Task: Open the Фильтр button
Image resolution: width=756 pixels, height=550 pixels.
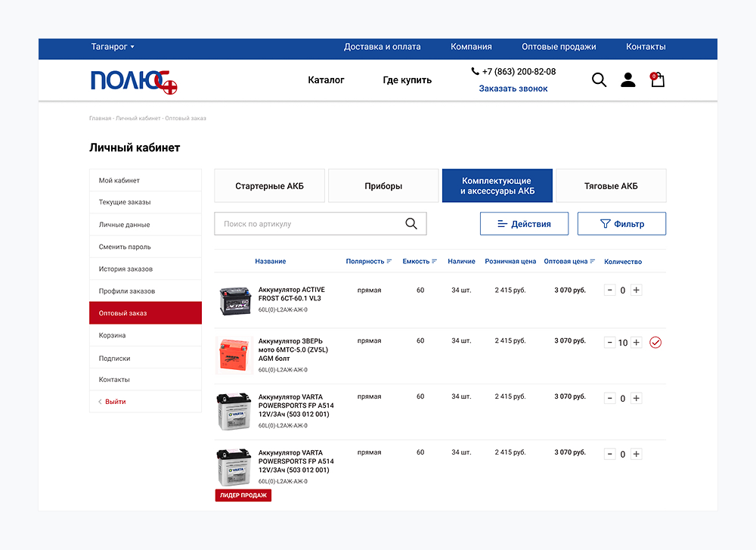Action: 621,224
